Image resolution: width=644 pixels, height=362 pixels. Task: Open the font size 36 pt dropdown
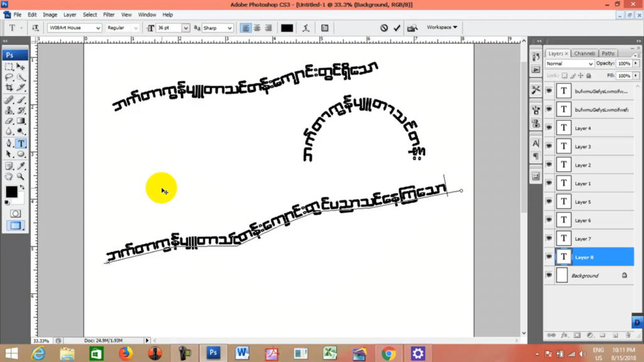pos(186,28)
